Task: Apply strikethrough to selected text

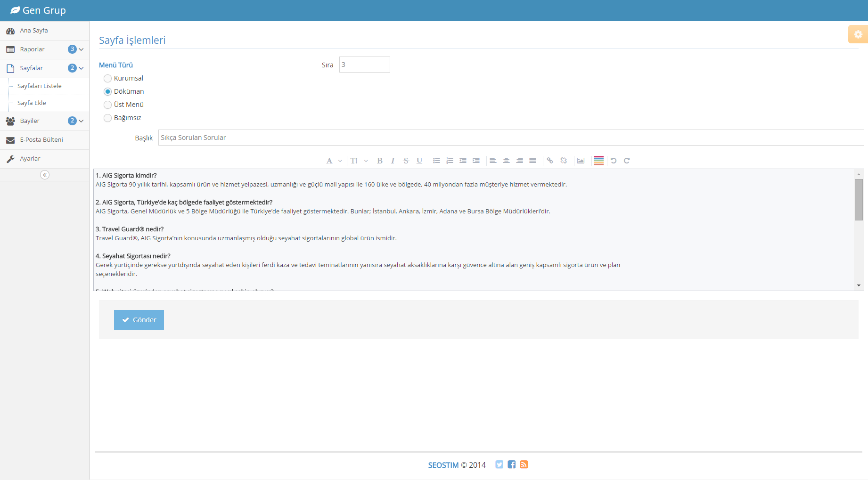Action: 406,161
